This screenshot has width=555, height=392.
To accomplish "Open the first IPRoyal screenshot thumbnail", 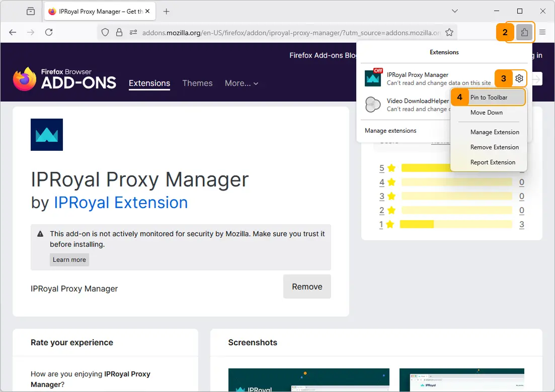I will pyautogui.click(x=308, y=380).
